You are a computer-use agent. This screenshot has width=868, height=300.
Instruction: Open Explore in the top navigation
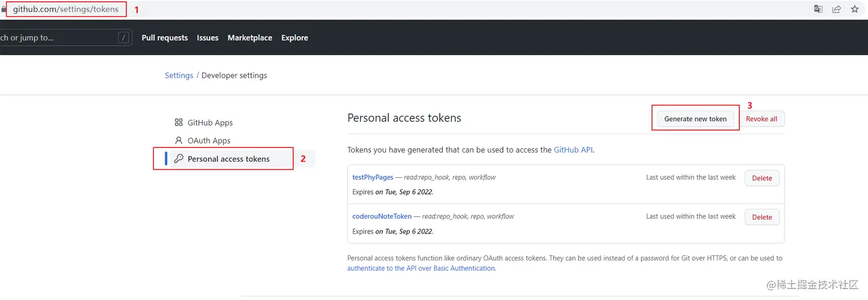click(294, 38)
